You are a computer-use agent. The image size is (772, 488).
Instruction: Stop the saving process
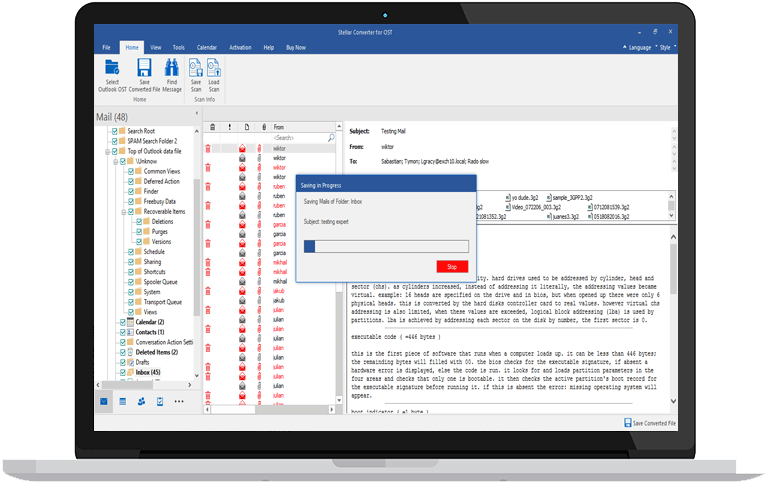point(452,266)
